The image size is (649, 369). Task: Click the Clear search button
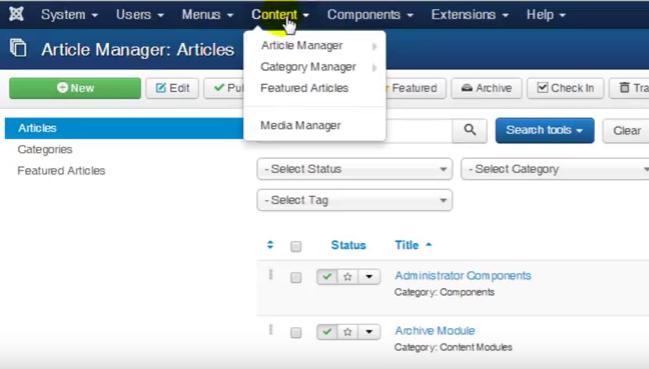[x=627, y=131]
